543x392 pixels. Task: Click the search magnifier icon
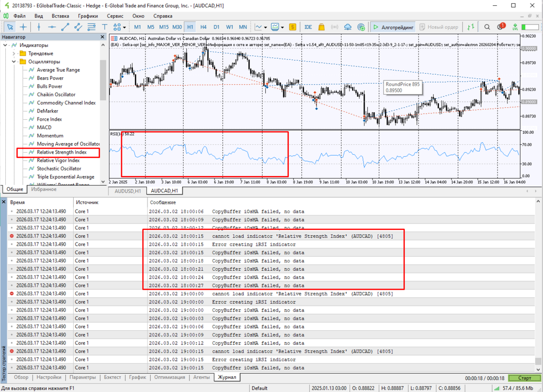487,27
